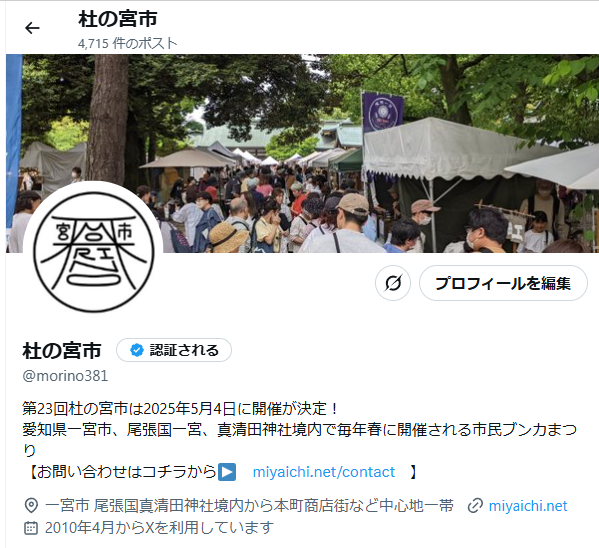Click the 認証される verified badge button
The width and height of the screenshot is (599, 548).
pos(174,350)
